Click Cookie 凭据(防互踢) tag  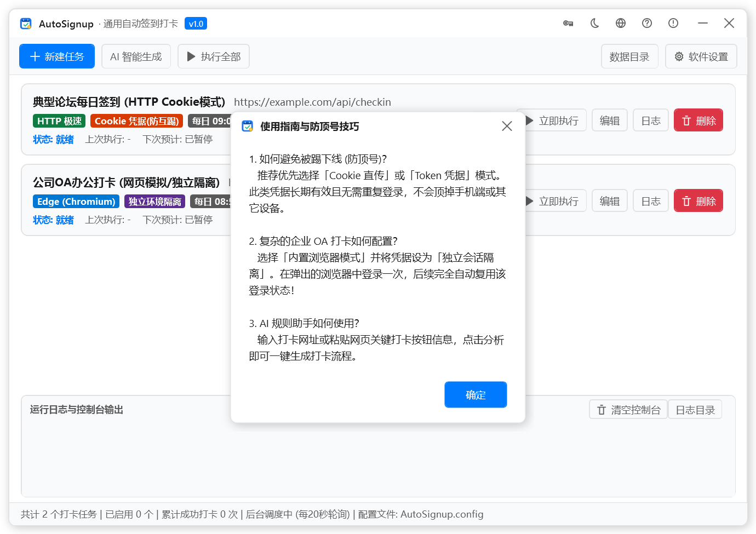coord(137,121)
